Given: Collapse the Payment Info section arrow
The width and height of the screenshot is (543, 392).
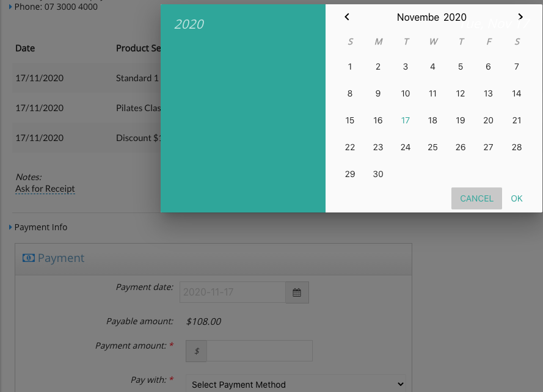Looking at the screenshot, I should coord(10,227).
